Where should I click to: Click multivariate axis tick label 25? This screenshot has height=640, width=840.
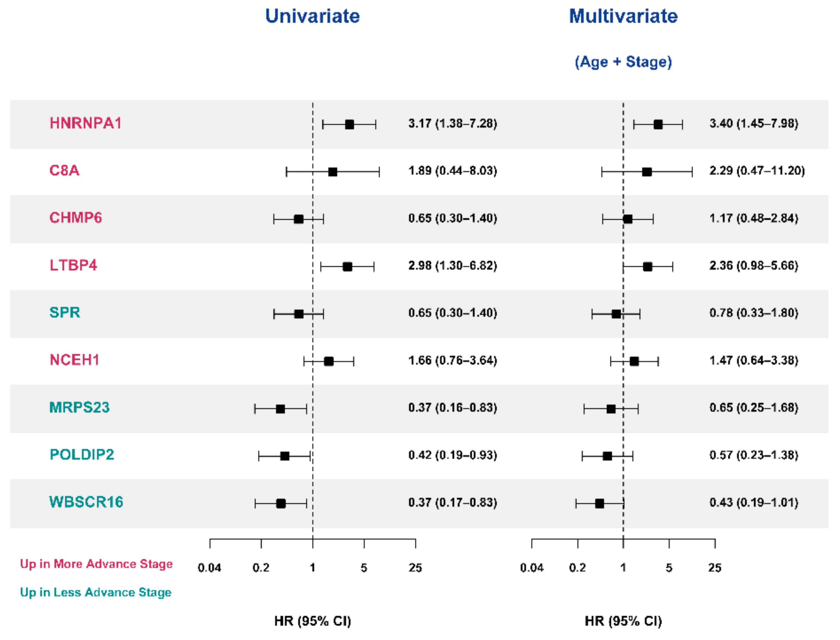click(x=714, y=568)
